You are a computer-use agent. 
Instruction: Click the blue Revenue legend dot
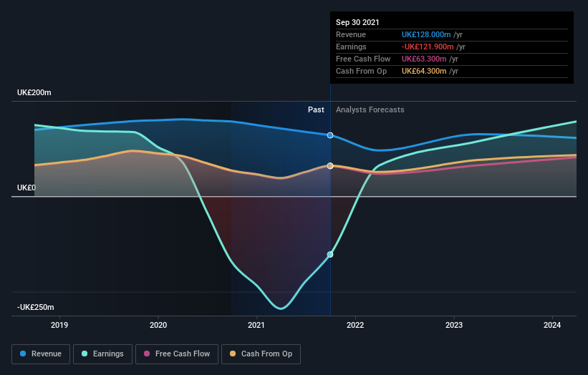click(23, 354)
